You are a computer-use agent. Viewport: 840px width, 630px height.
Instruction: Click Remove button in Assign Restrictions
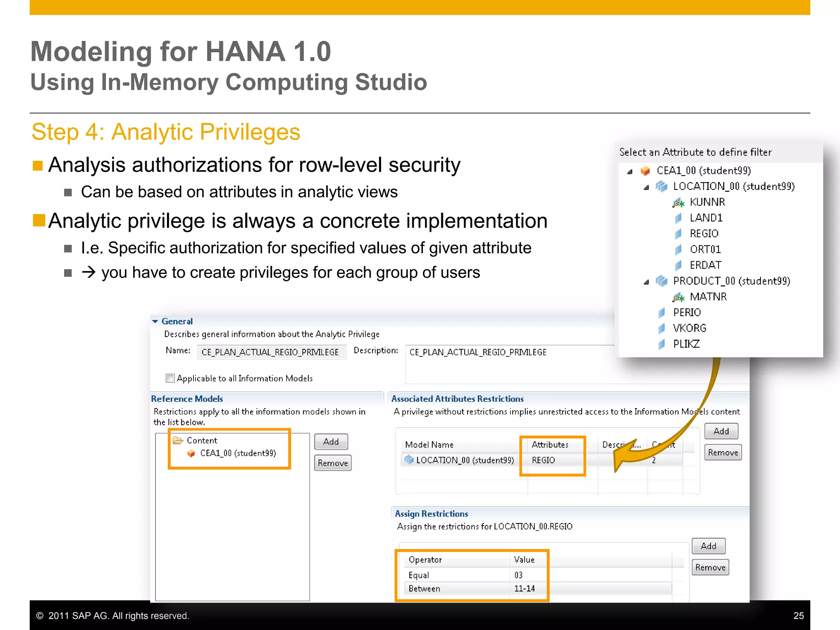(x=710, y=567)
